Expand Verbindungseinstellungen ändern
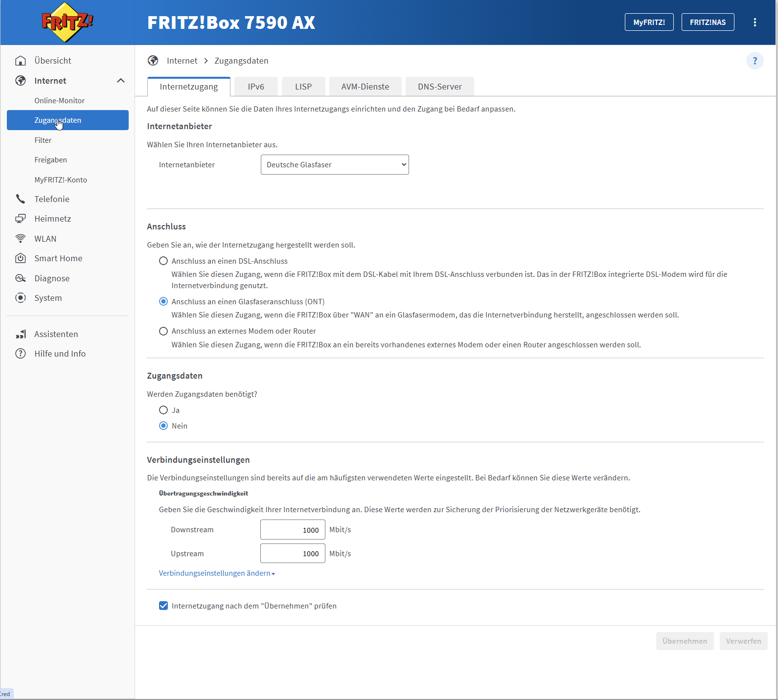This screenshot has width=778, height=700. 217,573
